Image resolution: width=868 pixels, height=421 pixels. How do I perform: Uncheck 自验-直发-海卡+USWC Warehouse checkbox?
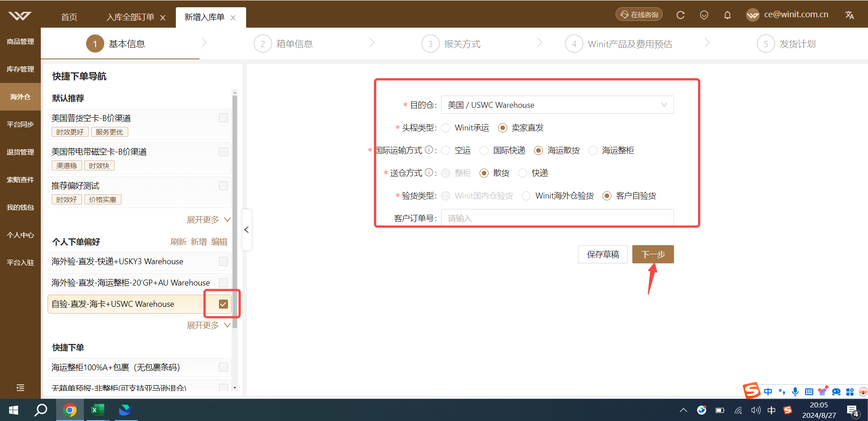tap(223, 304)
